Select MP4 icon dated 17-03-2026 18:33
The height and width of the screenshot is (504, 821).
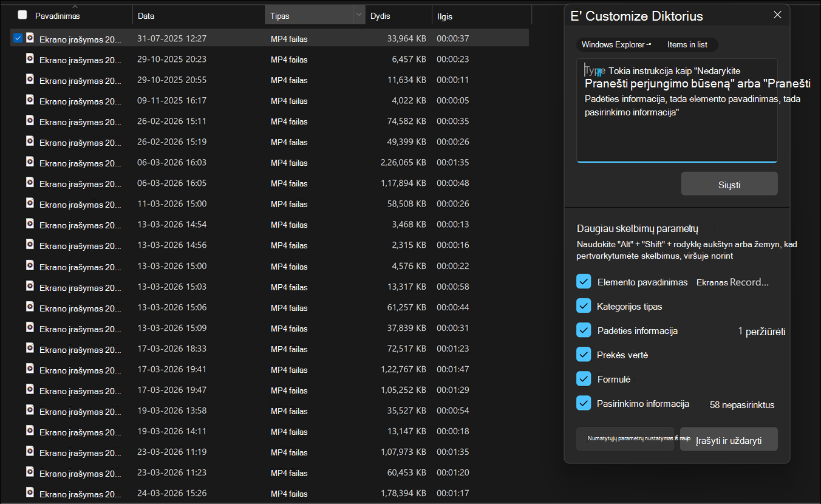click(29, 349)
